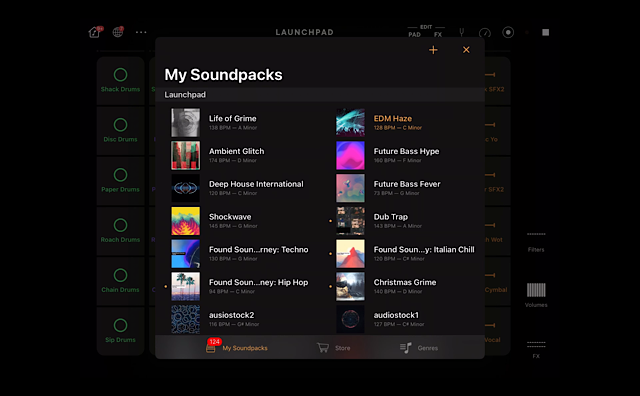Screen dimensions: 640x396
Task: Open the Shockwave soundpack artwork
Action: [x=185, y=221]
